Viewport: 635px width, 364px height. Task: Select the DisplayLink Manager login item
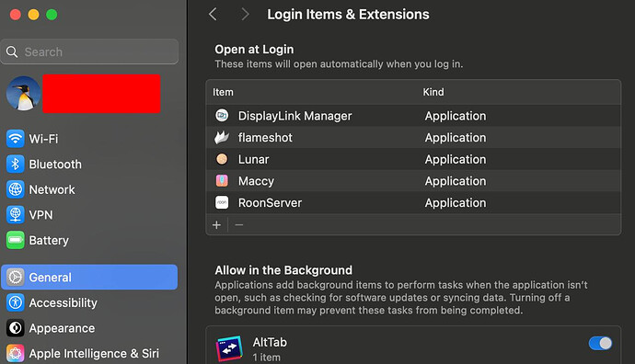(413, 116)
